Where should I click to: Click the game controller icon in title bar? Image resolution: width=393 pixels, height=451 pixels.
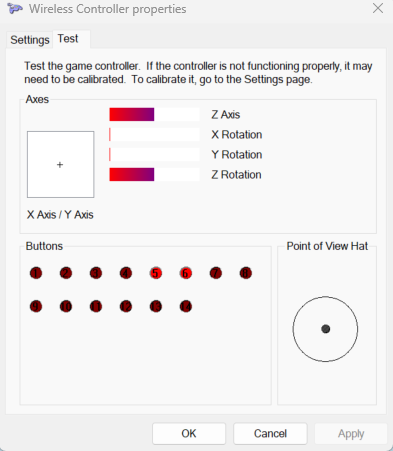point(15,9)
